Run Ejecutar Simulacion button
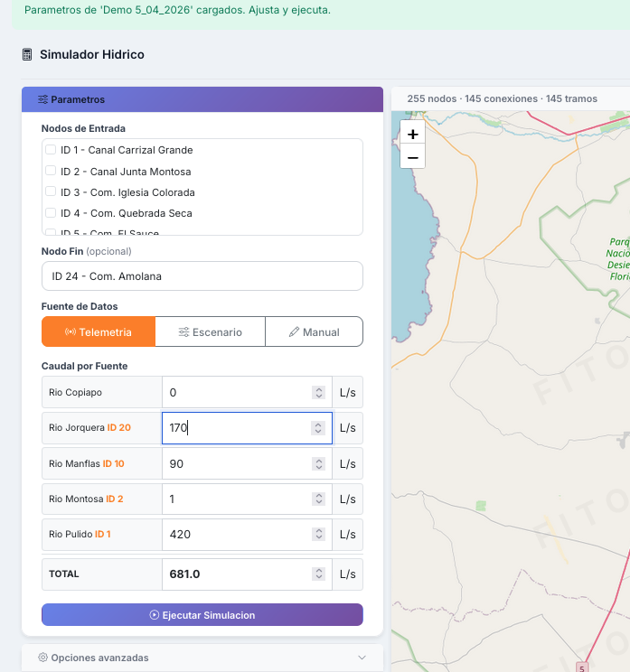The image size is (630, 672). [x=202, y=614]
